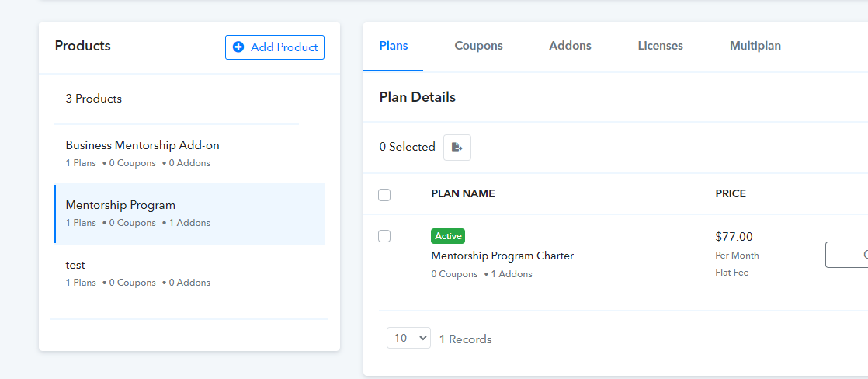868x379 pixels.
Task: Click the $77.00 price value
Action: coord(734,237)
